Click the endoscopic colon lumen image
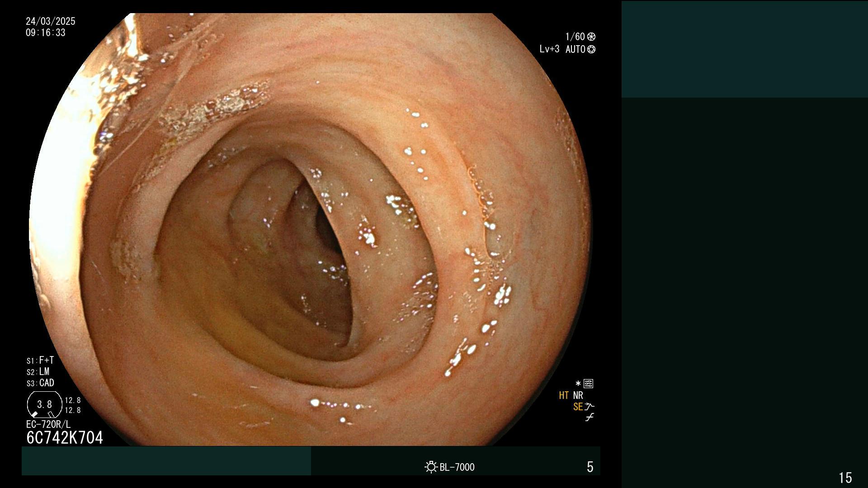868x488 pixels. [x=311, y=229]
